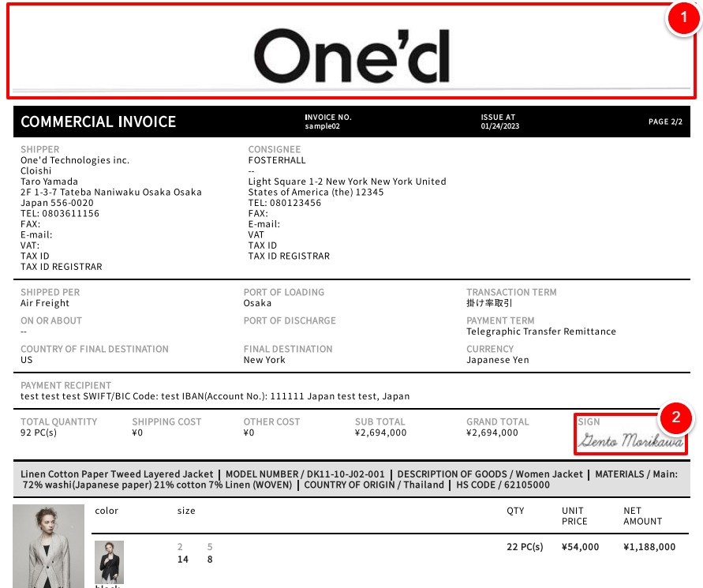Click the COMMERCIAL INVOICE title
The height and width of the screenshot is (588, 703).
pos(98,122)
